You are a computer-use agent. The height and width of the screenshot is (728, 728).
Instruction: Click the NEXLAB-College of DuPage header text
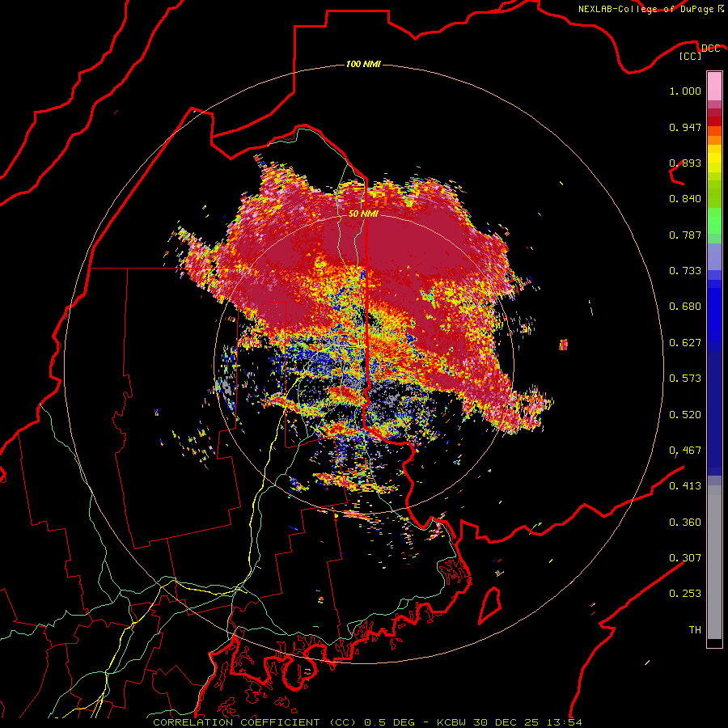645,9
